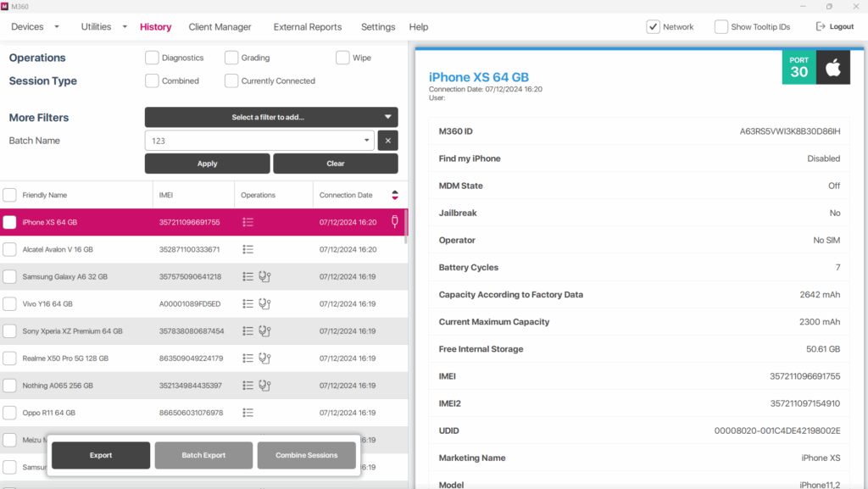Open operations list icon for Sony Xperia XZ Premium
This screenshot has height=489, width=868.
point(248,331)
